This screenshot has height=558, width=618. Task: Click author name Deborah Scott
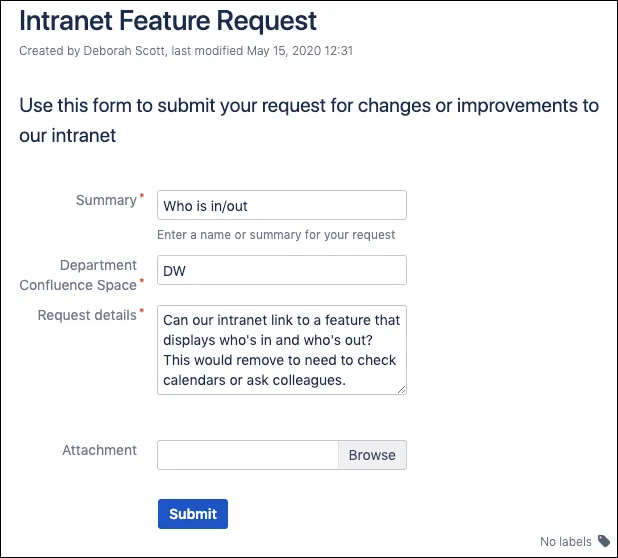[124, 51]
